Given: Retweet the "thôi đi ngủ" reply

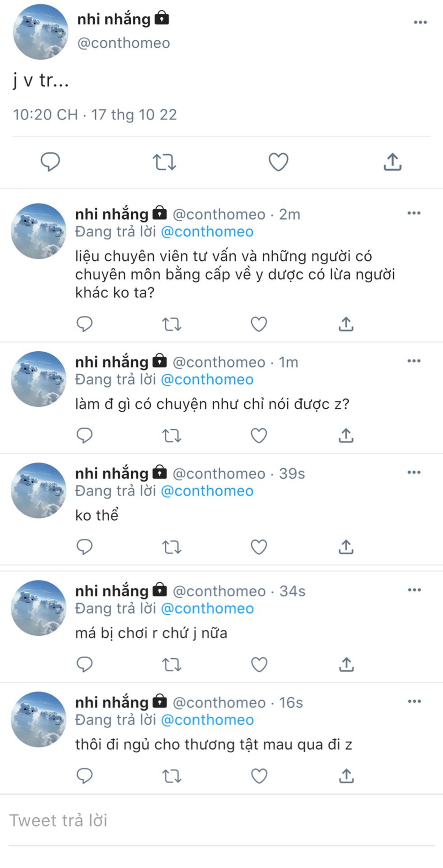Looking at the screenshot, I should coord(172,776).
